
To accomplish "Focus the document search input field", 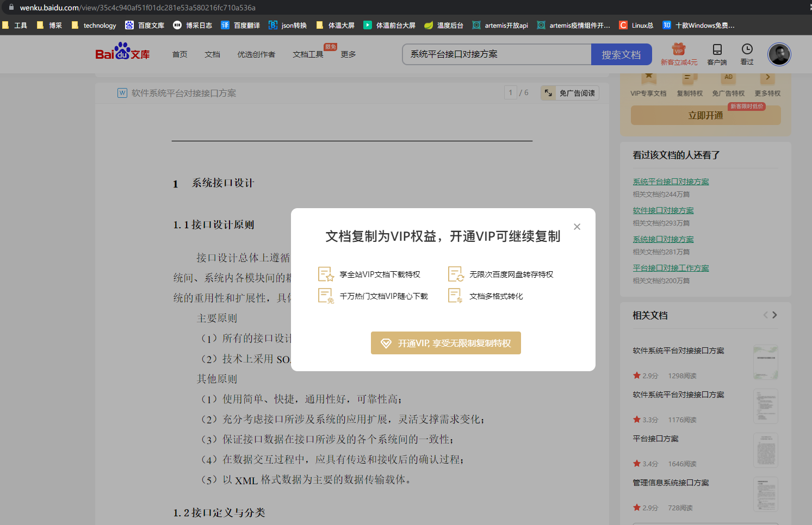I will (497, 54).
